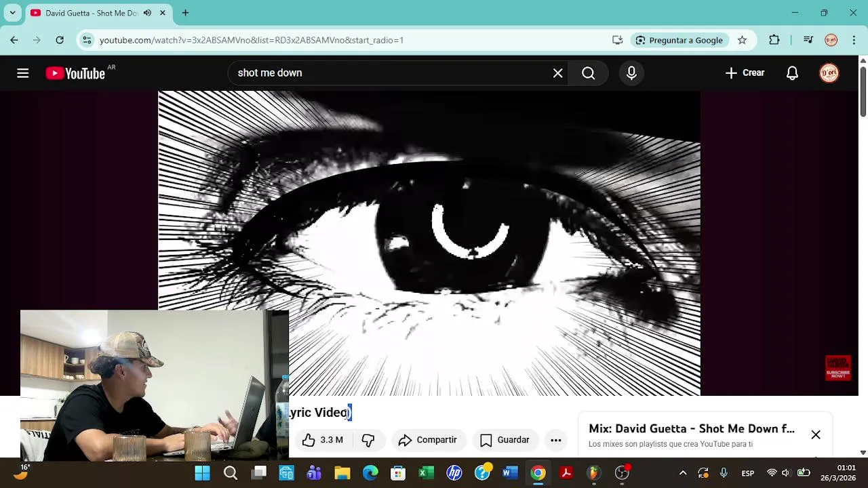Image resolution: width=868 pixels, height=488 pixels.
Task: Save video with the Guardar button
Action: point(505,440)
